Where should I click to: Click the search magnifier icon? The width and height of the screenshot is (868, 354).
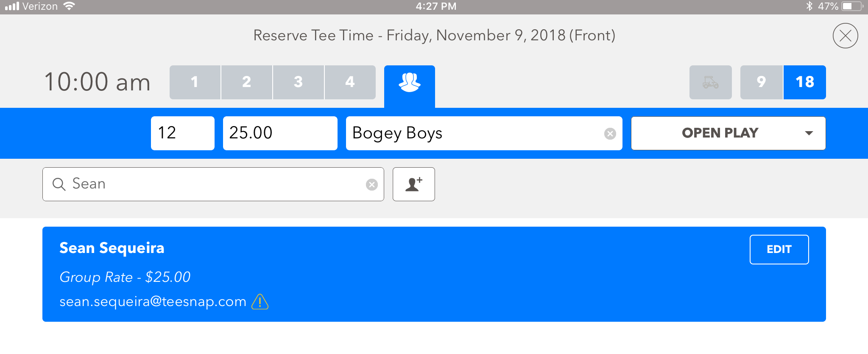59,184
